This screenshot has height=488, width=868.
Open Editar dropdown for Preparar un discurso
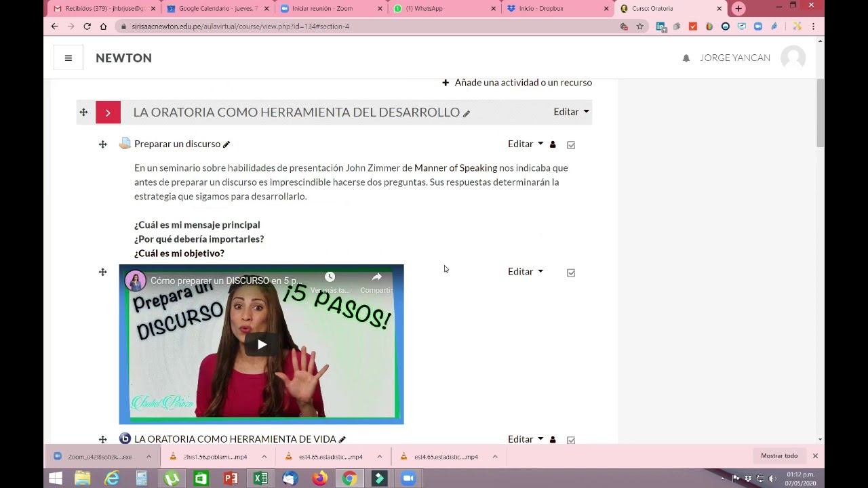pos(526,144)
